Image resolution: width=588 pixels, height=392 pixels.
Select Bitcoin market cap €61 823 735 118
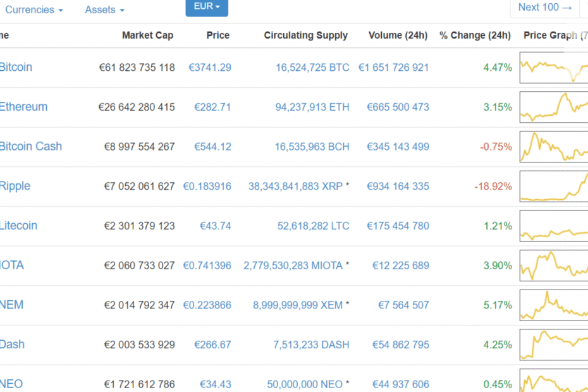click(137, 68)
